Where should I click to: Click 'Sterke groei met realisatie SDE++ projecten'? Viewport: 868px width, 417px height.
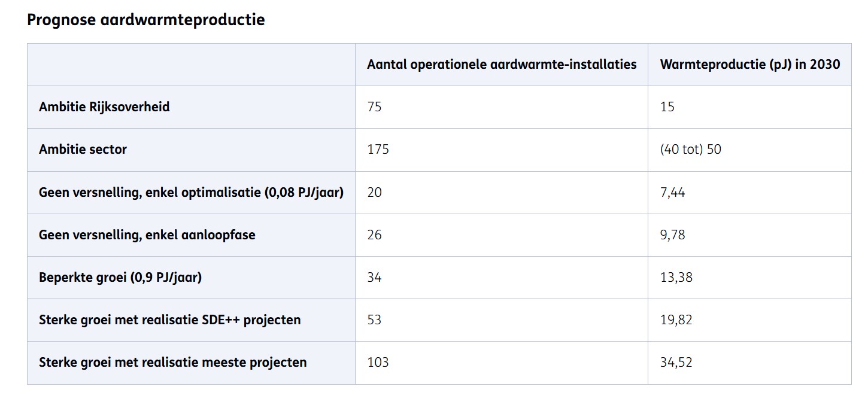(169, 320)
